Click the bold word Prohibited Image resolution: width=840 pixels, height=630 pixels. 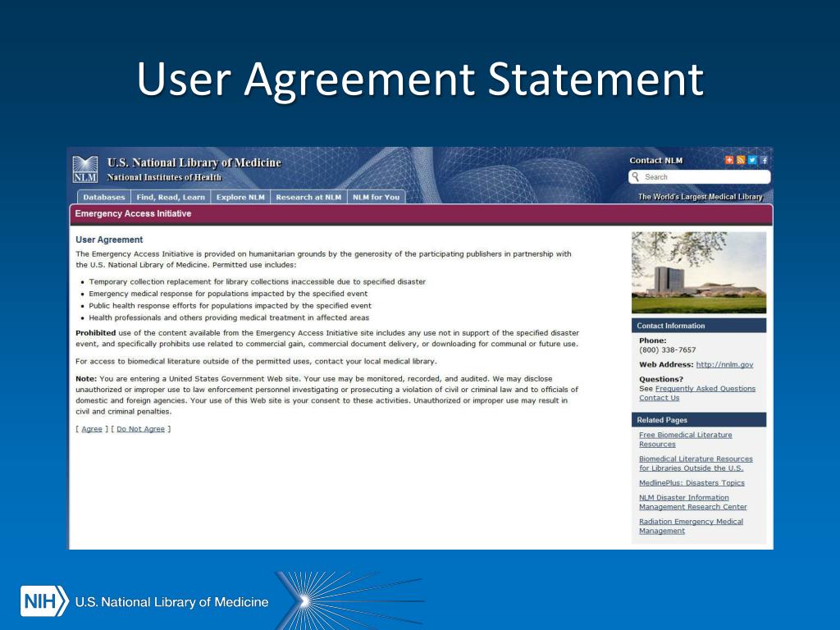(x=95, y=333)
